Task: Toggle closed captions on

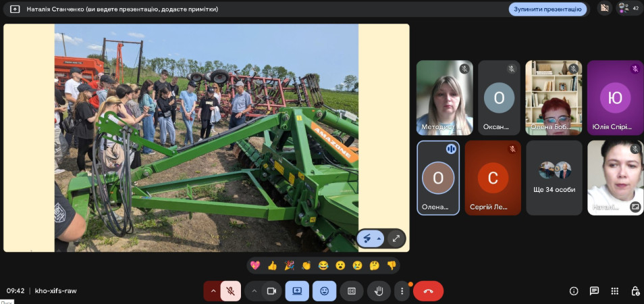Action: [351, 291]
